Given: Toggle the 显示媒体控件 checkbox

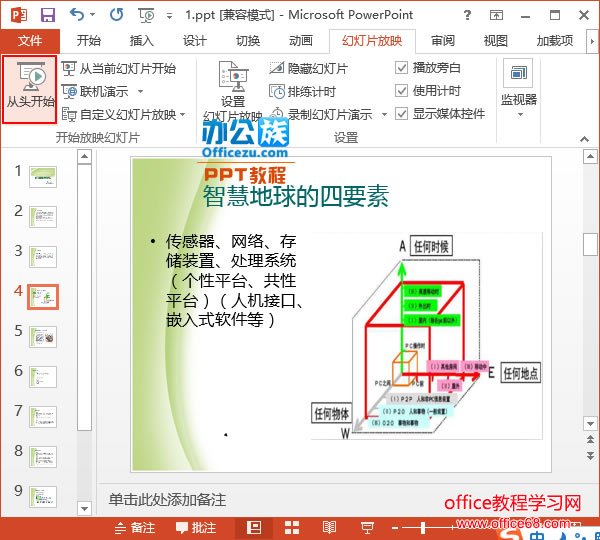Looking at the screenshot, I should pos(401,114).
